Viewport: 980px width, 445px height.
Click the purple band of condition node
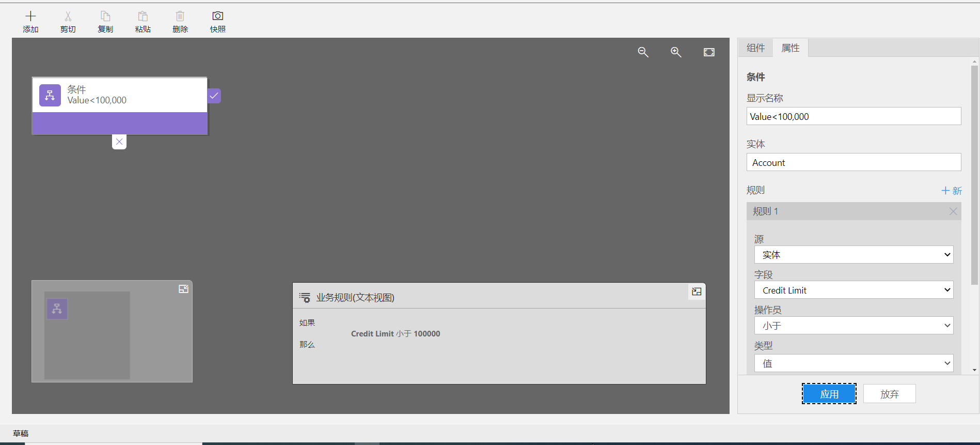coord(120,124)
